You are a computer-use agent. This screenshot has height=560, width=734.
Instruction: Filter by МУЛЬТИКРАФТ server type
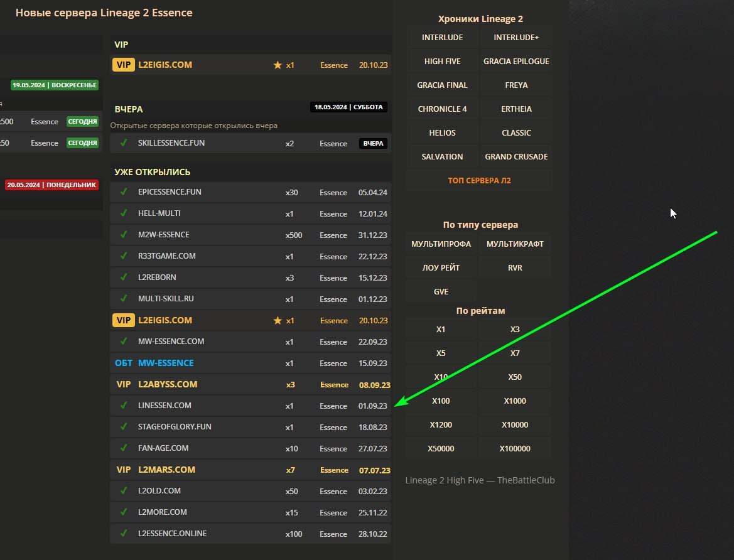click(x=515, y=244)
